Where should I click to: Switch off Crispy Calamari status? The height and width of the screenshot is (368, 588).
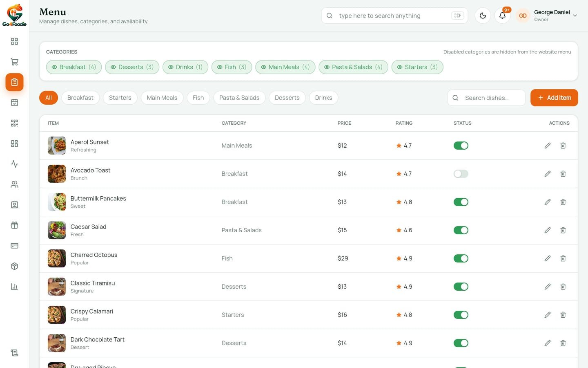click(461, 315)
